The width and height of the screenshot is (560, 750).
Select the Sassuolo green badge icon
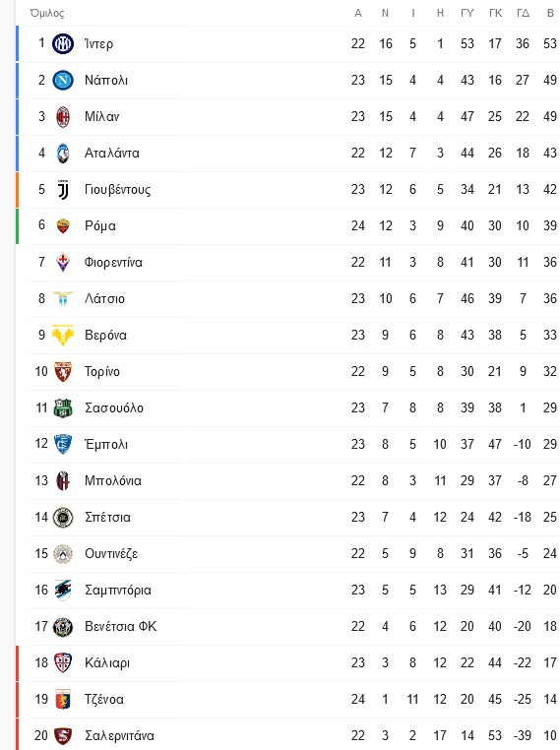pyautogui.click(x=63, y=408)
